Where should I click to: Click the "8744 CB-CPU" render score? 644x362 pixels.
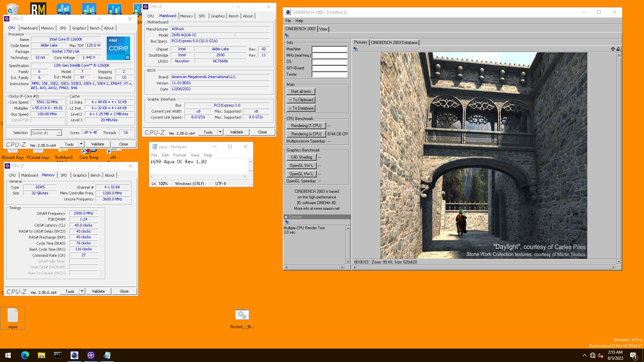(337, 134)
